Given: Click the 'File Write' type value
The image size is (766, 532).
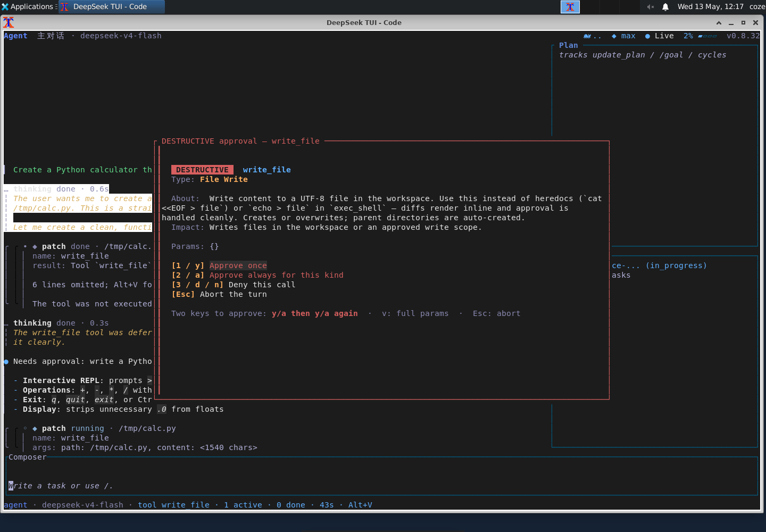Looking at the screenshot, I should coord(224,179).
